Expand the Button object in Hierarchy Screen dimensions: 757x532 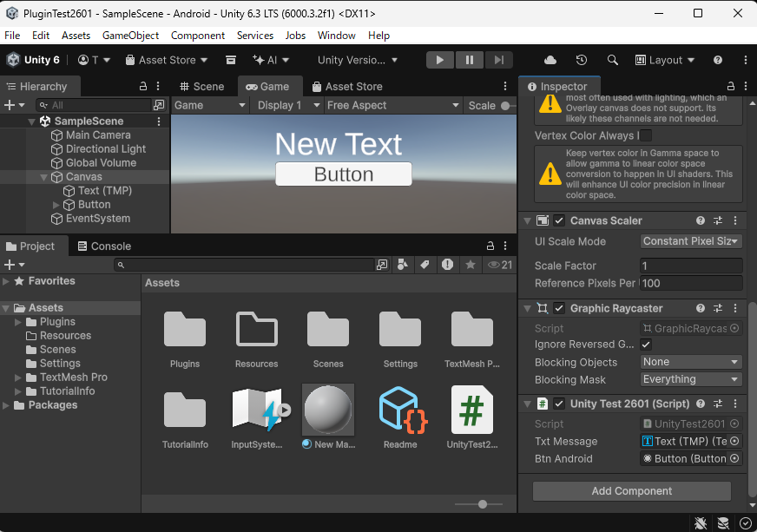[56, 205]
